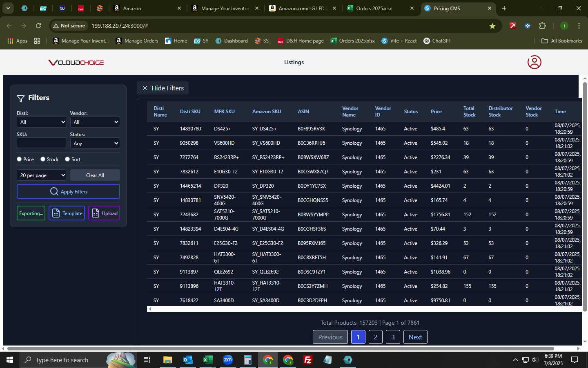The image size is (588, 368).
Task: Click the Not secure site info indicator
Action: tap(69, 26)
